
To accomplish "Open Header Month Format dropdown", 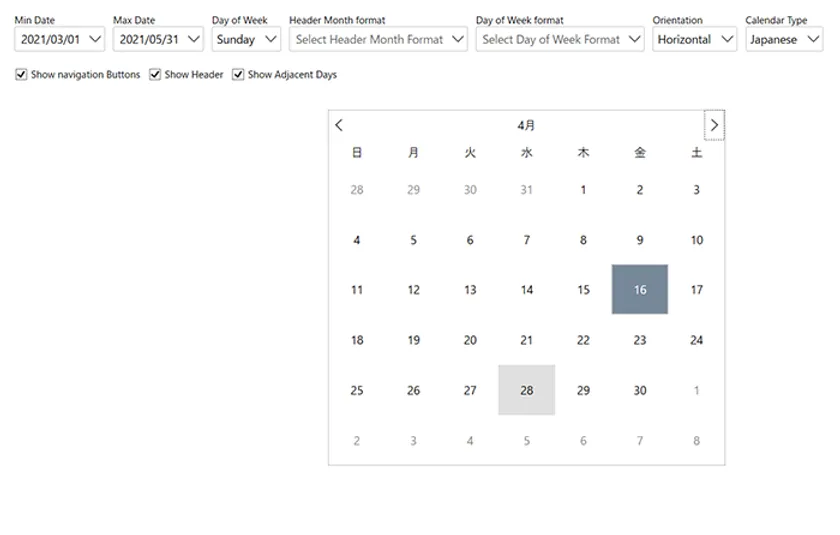I will point(378,39).
